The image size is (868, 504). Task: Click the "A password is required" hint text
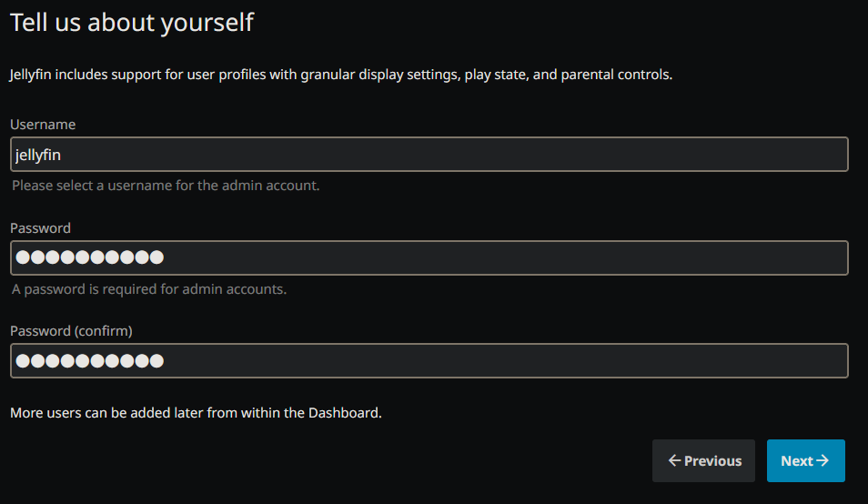click(x=149, y=289)
